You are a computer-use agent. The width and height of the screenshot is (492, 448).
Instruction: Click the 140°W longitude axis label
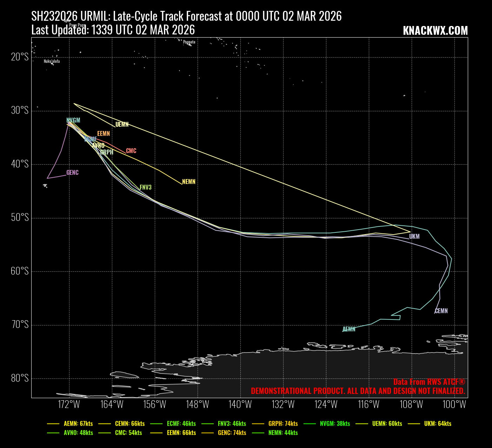click(x=240, y=404)
